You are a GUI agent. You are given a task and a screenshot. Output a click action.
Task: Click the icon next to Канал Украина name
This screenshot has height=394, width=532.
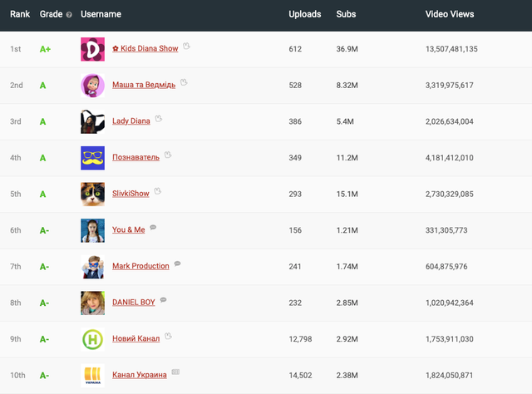click(175, 373)
